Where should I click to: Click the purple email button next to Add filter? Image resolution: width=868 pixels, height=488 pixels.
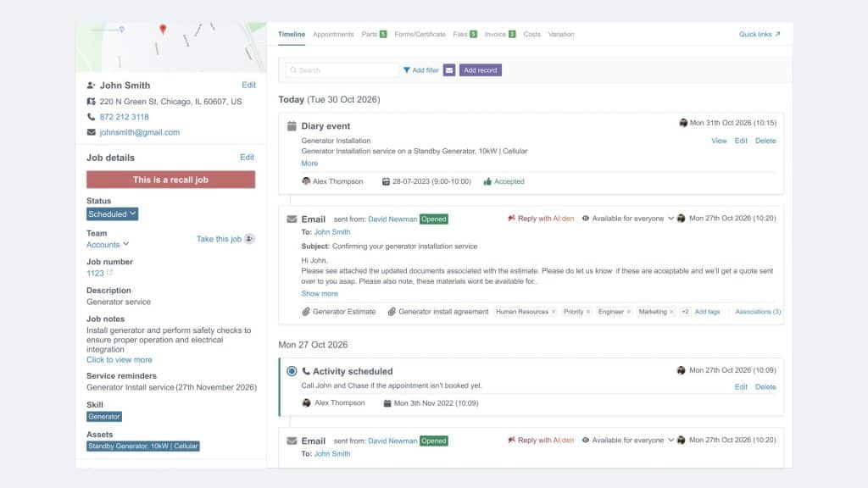(x=449, y=70)
